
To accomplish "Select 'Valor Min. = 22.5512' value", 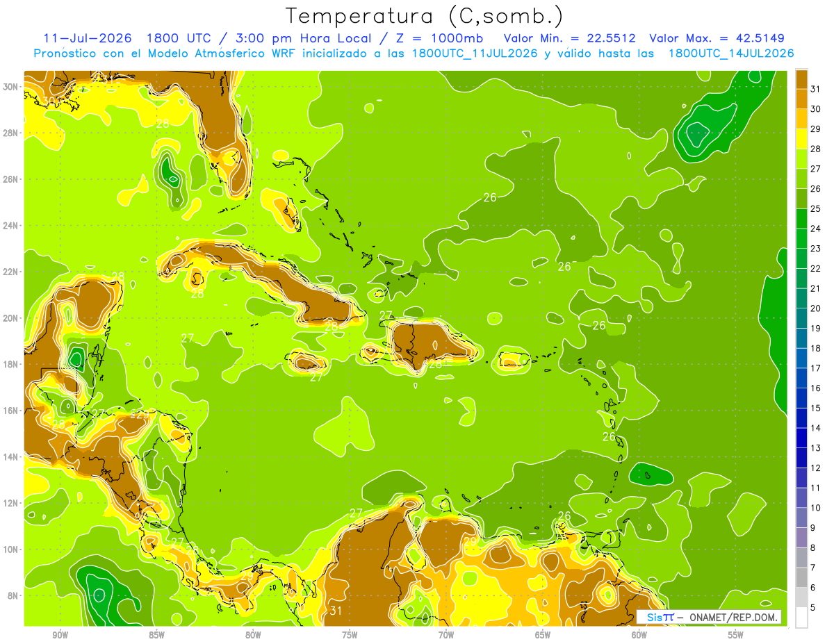I will click(x=569, y=38).
